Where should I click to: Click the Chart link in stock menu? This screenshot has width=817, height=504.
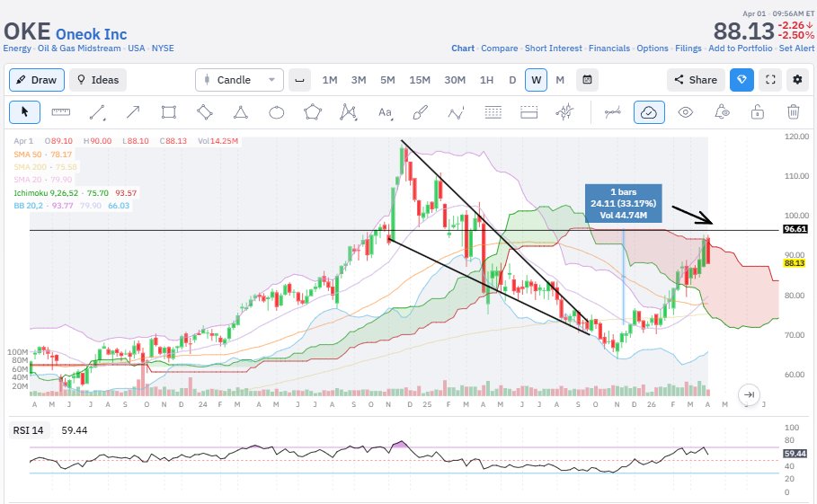click(x=463, y=48)
